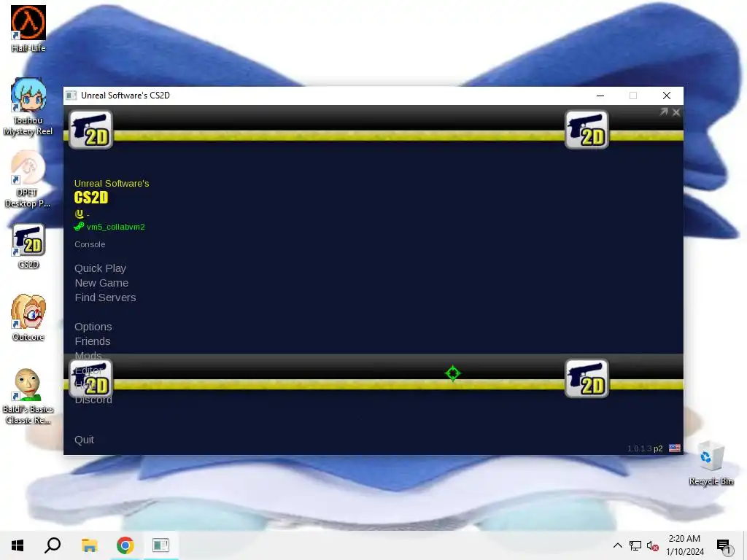The image size is (747, 560).
Task: Select Outcore desktop shortcut
Action: (x=28, y=318)
